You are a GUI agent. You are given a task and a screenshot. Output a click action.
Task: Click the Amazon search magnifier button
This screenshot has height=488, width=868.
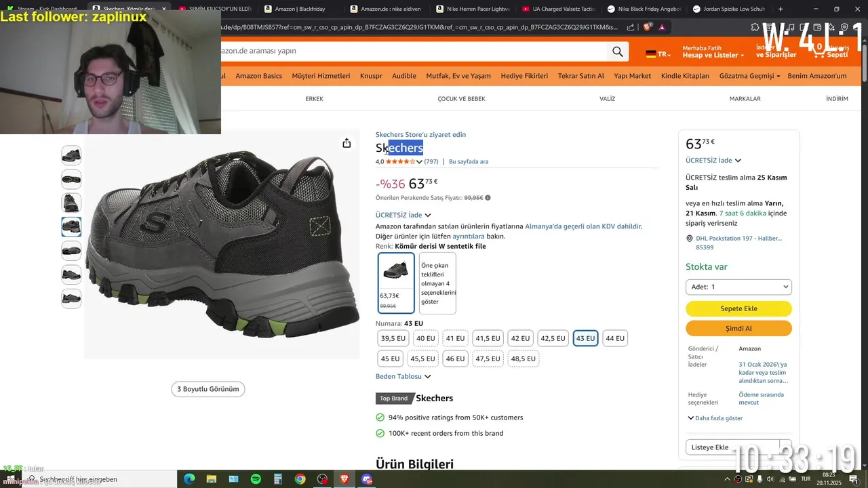click(x=617, y=52)
